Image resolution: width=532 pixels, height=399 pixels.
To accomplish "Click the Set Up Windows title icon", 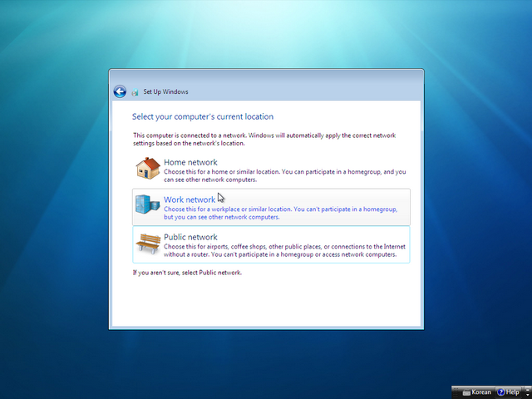I will click(135, 92).
